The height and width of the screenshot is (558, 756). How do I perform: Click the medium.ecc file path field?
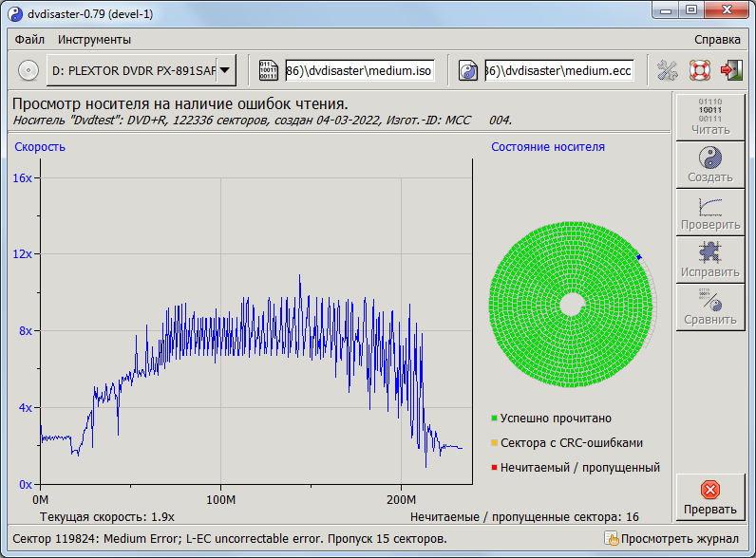point(558,70)
